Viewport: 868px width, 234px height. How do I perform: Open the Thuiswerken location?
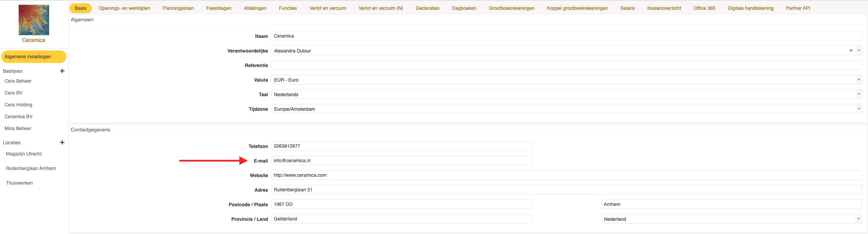pyautogui.click(x=19, y=183)
